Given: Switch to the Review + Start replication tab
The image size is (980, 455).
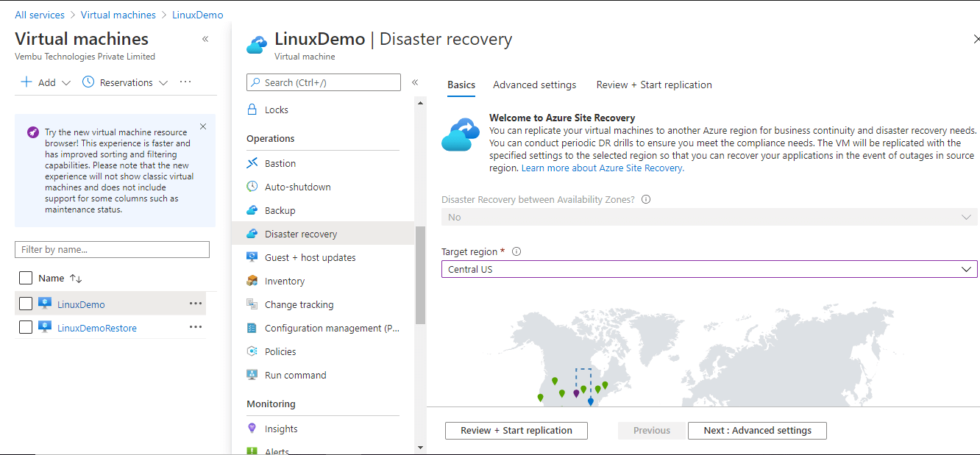Looking at the screenshot, I should (x=654, y=85).
